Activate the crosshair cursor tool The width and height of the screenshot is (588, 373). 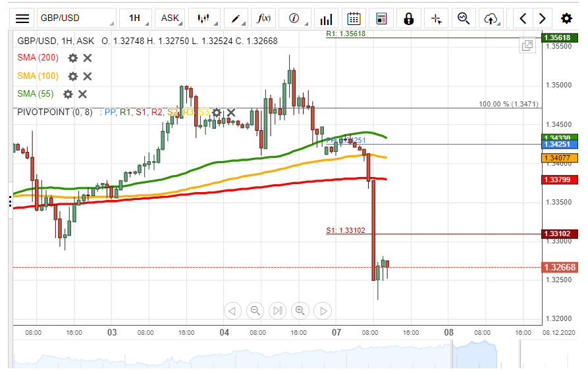pos(436,18)
